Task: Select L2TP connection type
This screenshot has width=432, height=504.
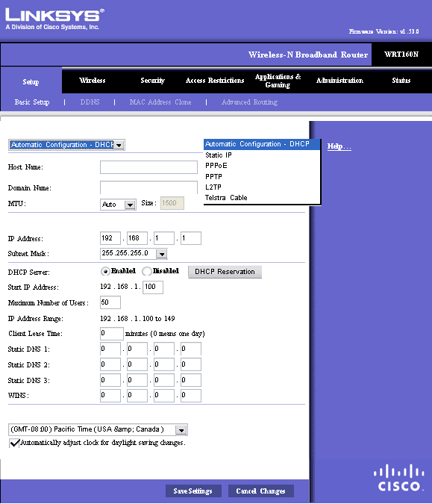Action: pyautogui.click(x=262, y=187)
